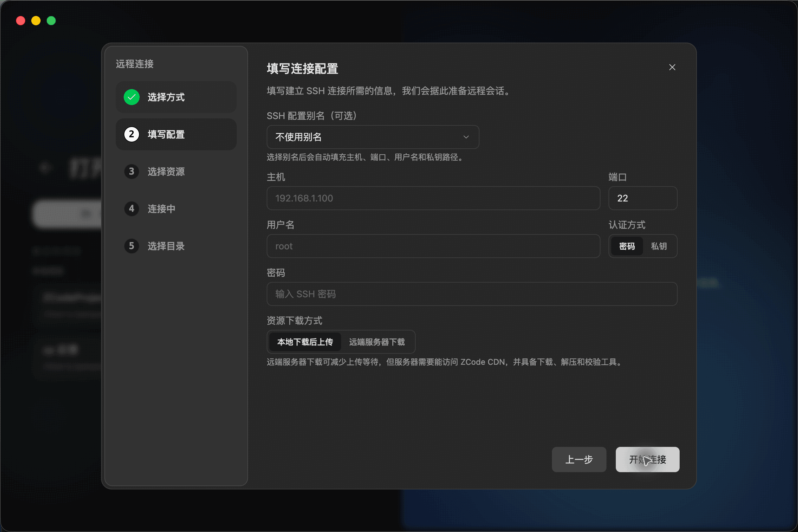Click the 上一步 back button
798x532 pixels.
(x=579, y=460)
